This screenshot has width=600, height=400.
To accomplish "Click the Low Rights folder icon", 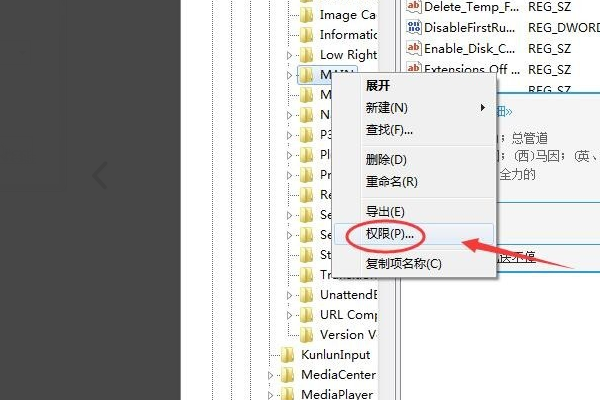I will coord(307,55).
